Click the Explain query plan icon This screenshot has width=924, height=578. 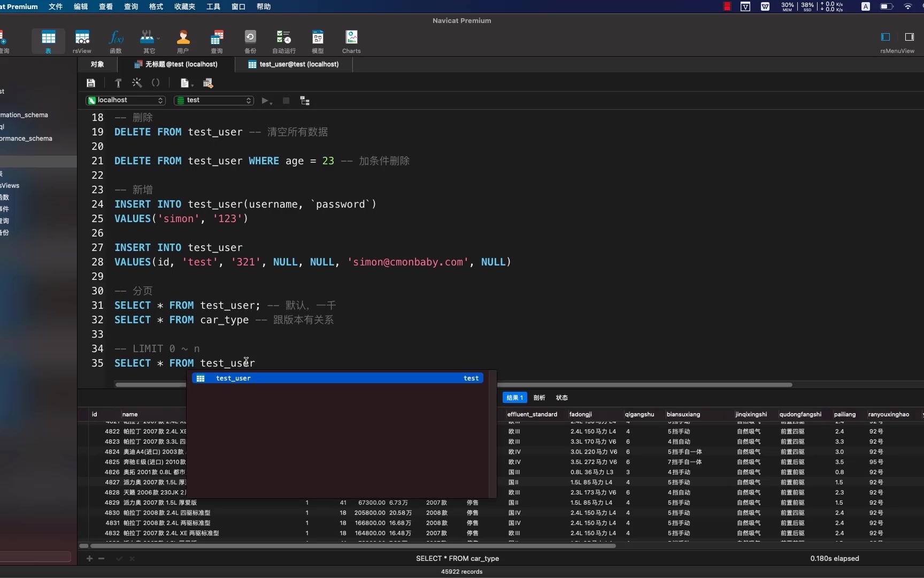click(305, 101)
